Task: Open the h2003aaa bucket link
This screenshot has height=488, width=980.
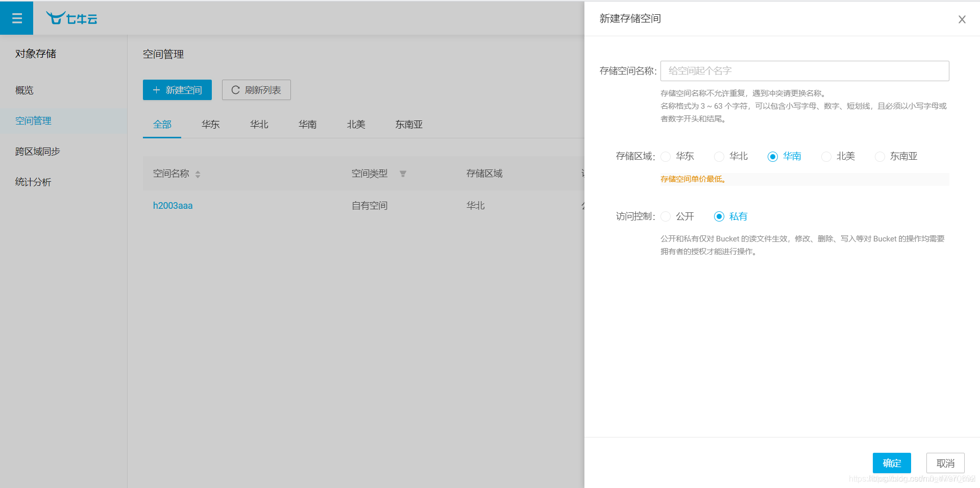Action: click(x=173, y=206)
